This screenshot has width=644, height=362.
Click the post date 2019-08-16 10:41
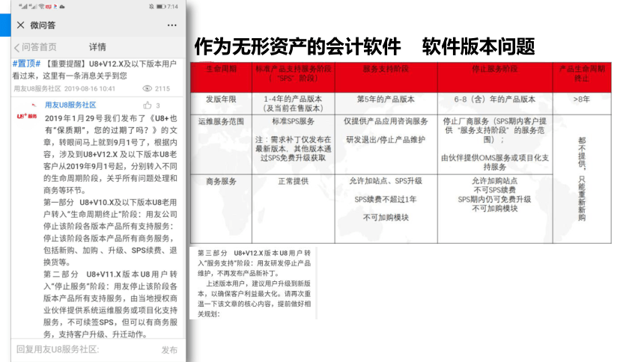point(90,89)
